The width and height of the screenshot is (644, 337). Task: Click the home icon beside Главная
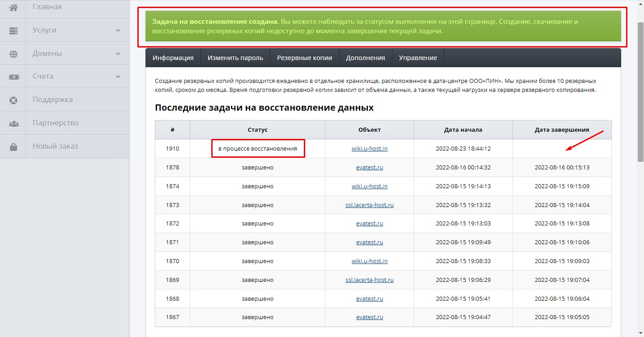(13, 7)
